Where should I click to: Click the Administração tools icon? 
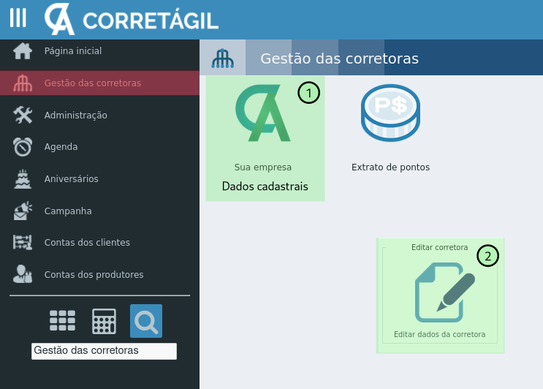(23, 115)
